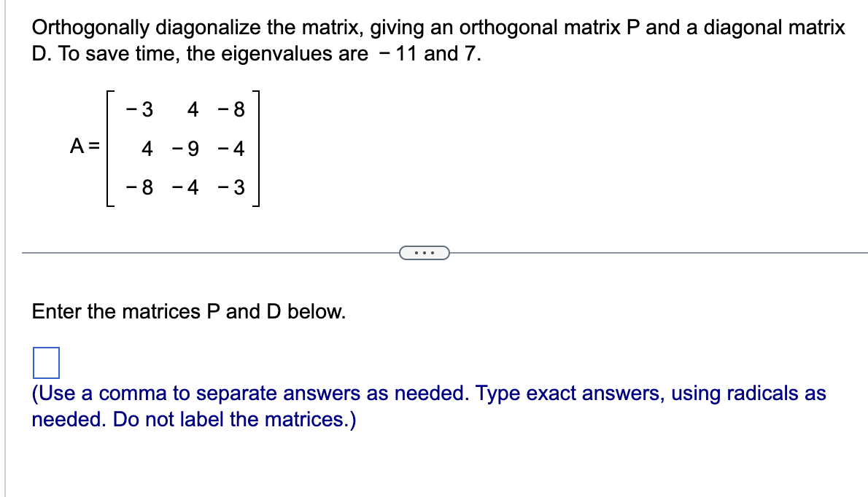The height and width of the screenshot is (497, 868).
Task: Collapse the question area using the dotted toggle
Action: pyautogui.click(x=425, y=251)
